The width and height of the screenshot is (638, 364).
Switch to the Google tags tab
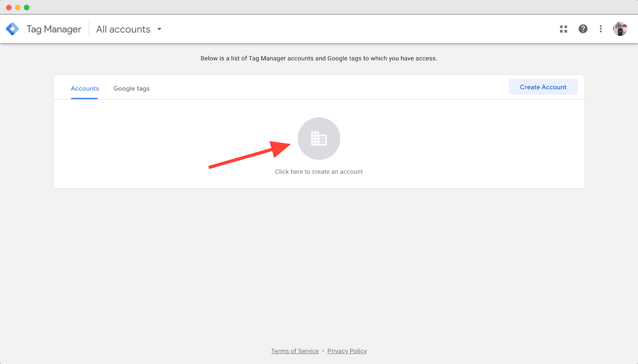click(x=132, y=89)
